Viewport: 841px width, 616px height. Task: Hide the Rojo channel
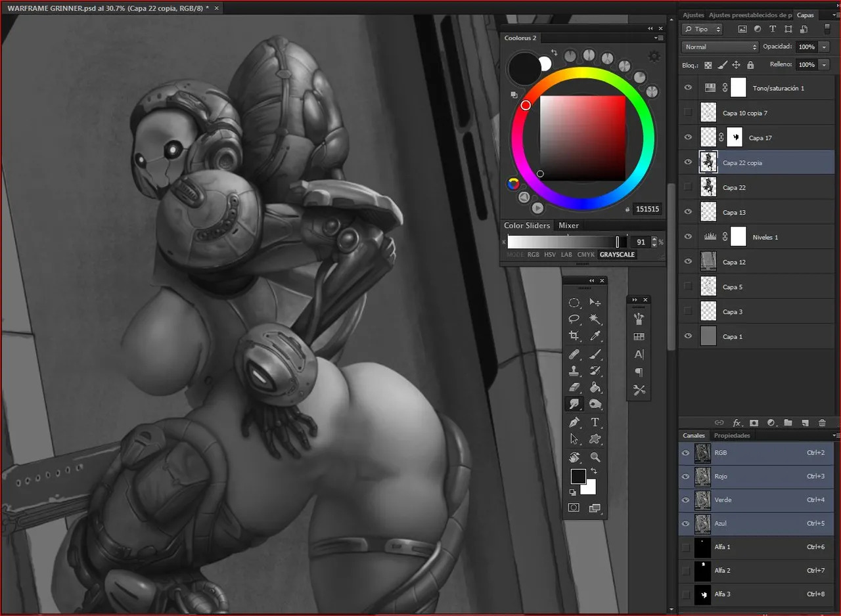click(x=686, y=476)
